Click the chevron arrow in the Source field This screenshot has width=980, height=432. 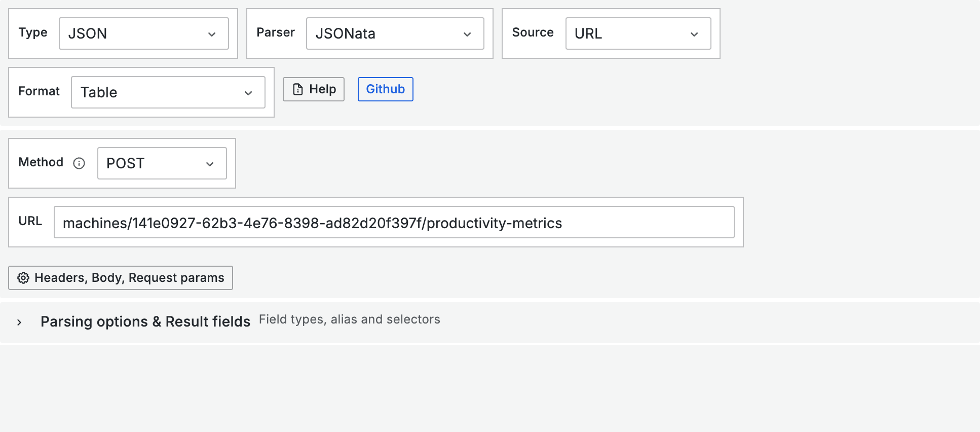coord(694,34)
